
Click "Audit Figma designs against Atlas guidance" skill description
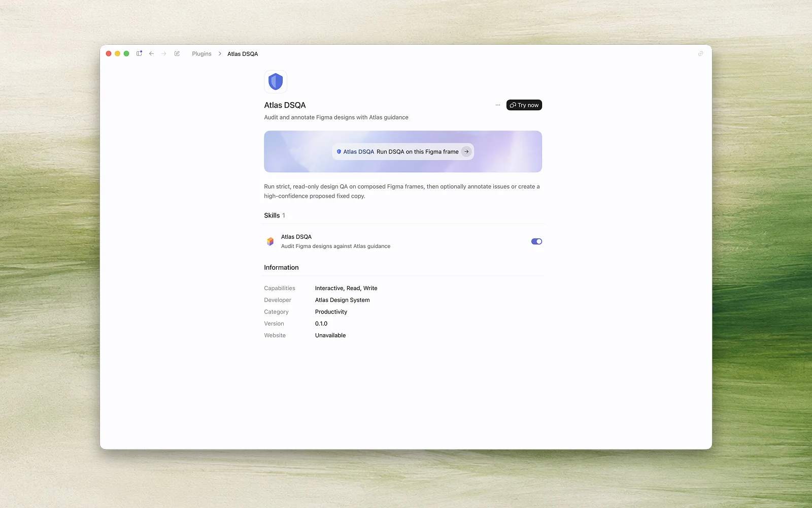pos(336,246)
